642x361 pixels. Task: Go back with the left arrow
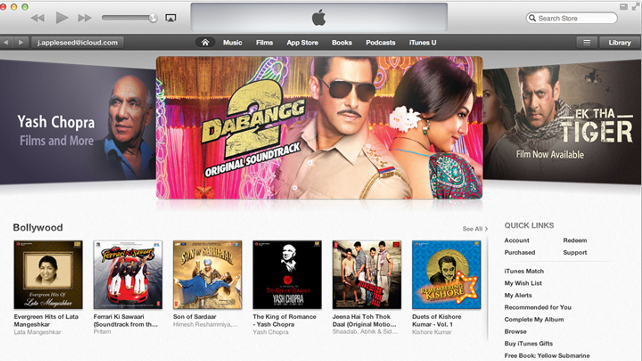(x=6, y=42)
